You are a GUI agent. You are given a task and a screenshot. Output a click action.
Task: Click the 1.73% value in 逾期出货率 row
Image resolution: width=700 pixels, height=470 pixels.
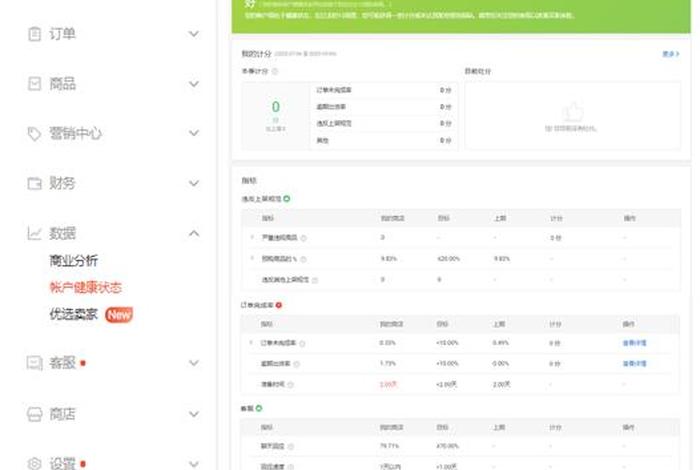(388, 363)
